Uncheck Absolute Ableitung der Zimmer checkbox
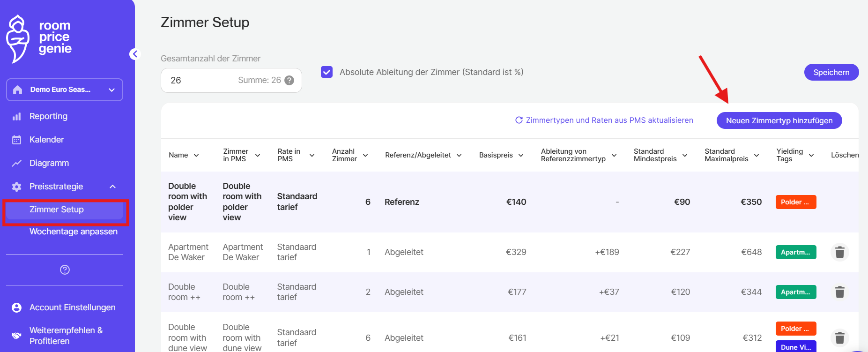The height and width of the screenshot is (352, 868). click(x=326, y=72)
